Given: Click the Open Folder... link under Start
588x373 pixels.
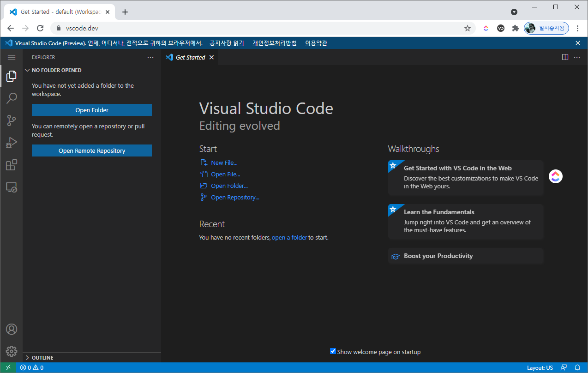Looking at the screenshot, I should point(229,186).
